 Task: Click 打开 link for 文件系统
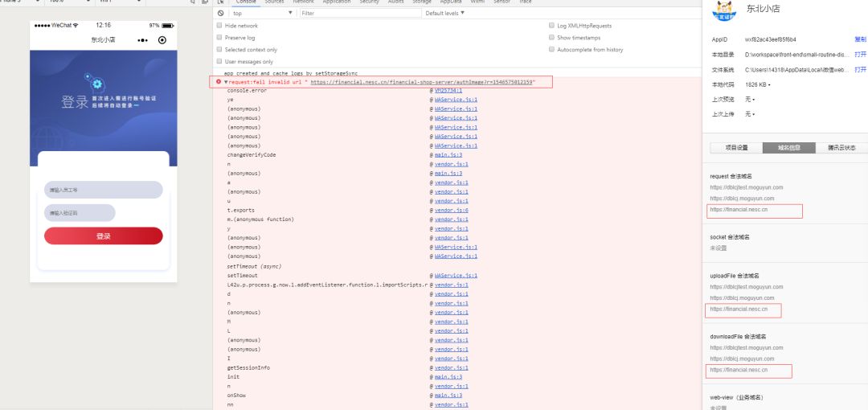click(x=860, y=69)
